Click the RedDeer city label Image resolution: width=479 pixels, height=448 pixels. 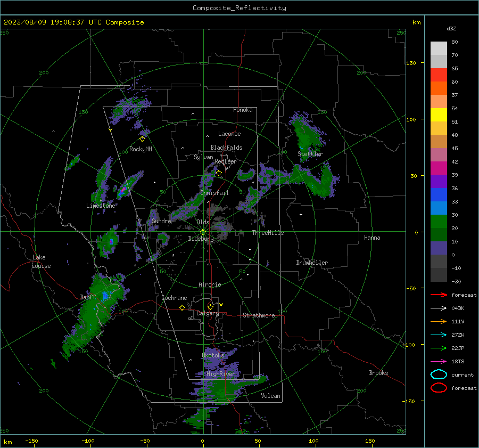click(226, 161)
